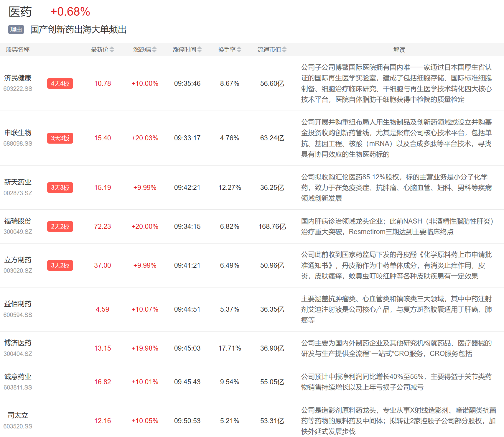The height and width of the screenshot is (437, 504).
Task: Click the 理由 tag badge
Action: pyautogui.click(x=16, y=29)
